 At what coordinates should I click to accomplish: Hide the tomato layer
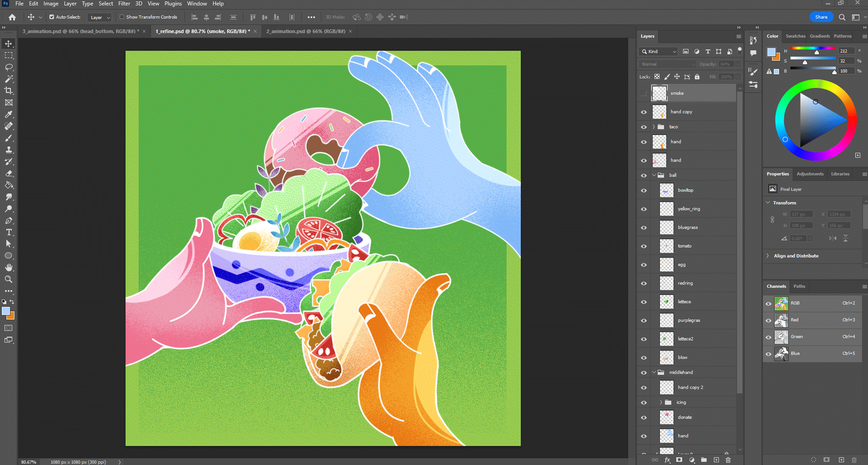(x=644, y=246)
